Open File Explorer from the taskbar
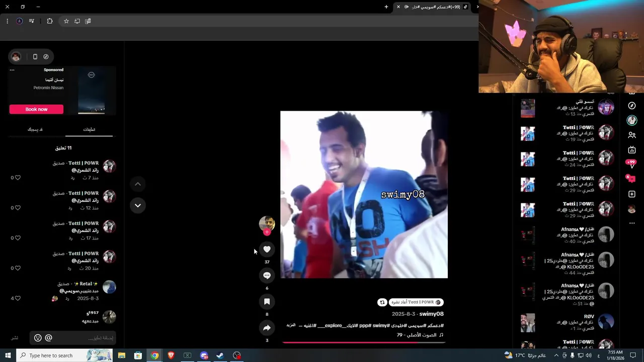 [x=121, y=355]
